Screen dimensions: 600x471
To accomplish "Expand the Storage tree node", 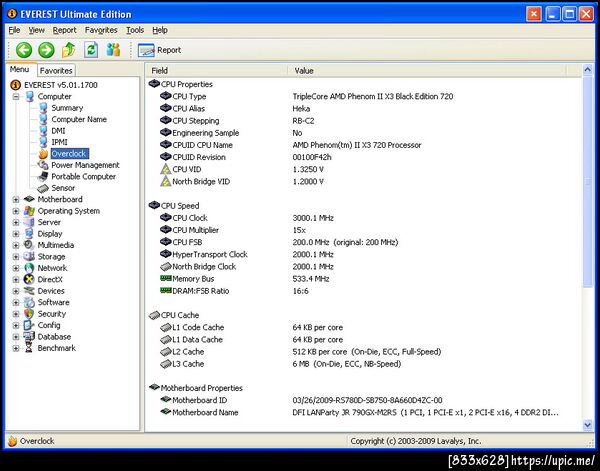I will [x=16, y=256].
